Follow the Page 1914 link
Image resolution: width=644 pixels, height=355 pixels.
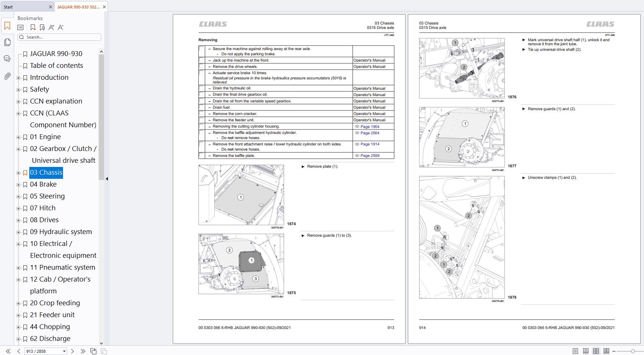click(370, 144)
